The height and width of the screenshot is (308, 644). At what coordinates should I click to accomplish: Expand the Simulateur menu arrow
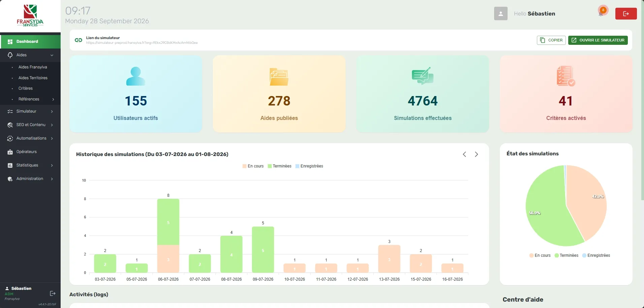tap(52, 112)
